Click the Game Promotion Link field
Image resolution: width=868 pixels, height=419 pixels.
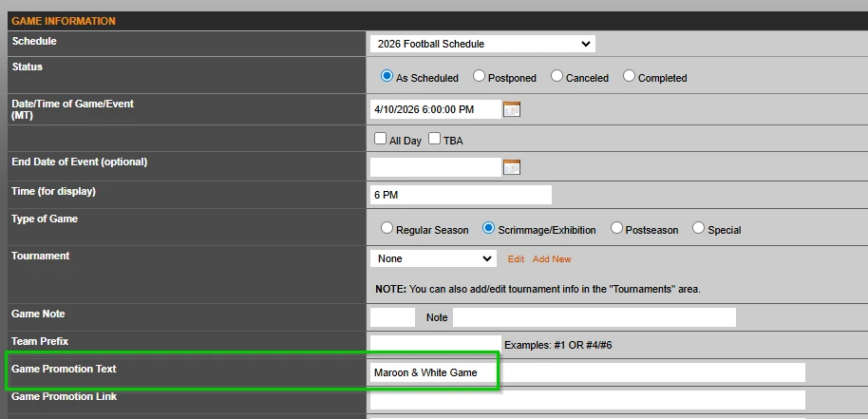587,400
